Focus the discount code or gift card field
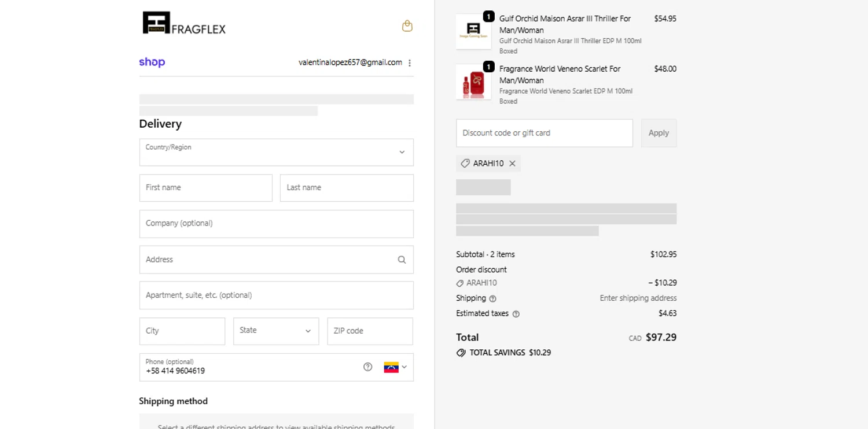This screenshot has height=429, width=868. [x=545, y=133]
